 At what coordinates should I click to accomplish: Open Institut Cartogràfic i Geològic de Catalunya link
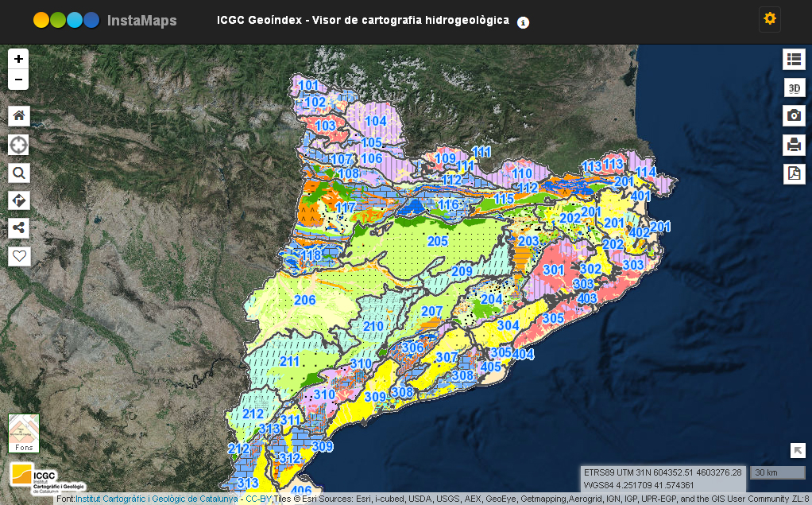click(157, 499)
